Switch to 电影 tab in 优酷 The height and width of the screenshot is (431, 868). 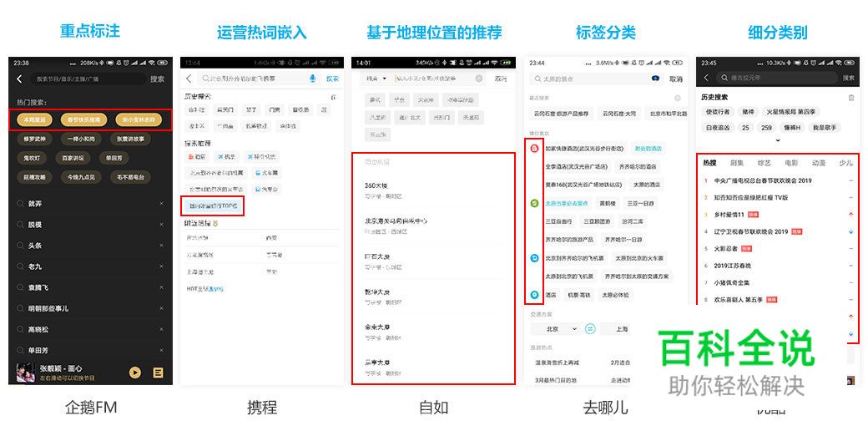(x=791, y=163)
